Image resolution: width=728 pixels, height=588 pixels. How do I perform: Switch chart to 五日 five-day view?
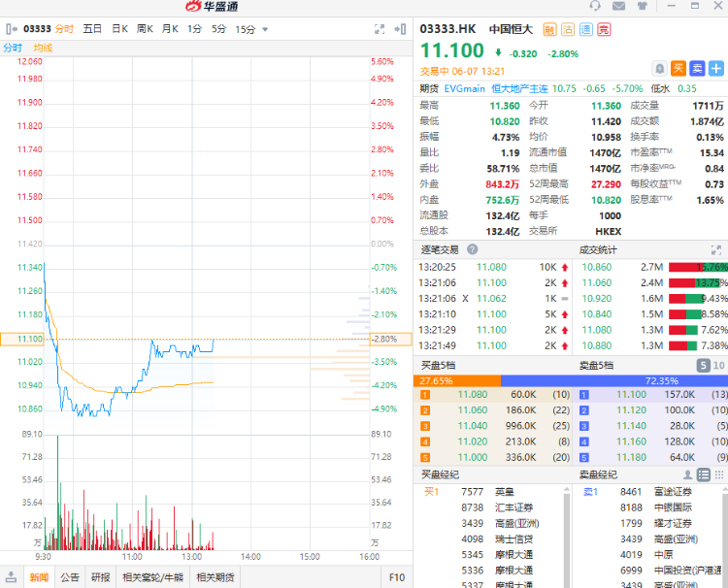click(92, 29)
